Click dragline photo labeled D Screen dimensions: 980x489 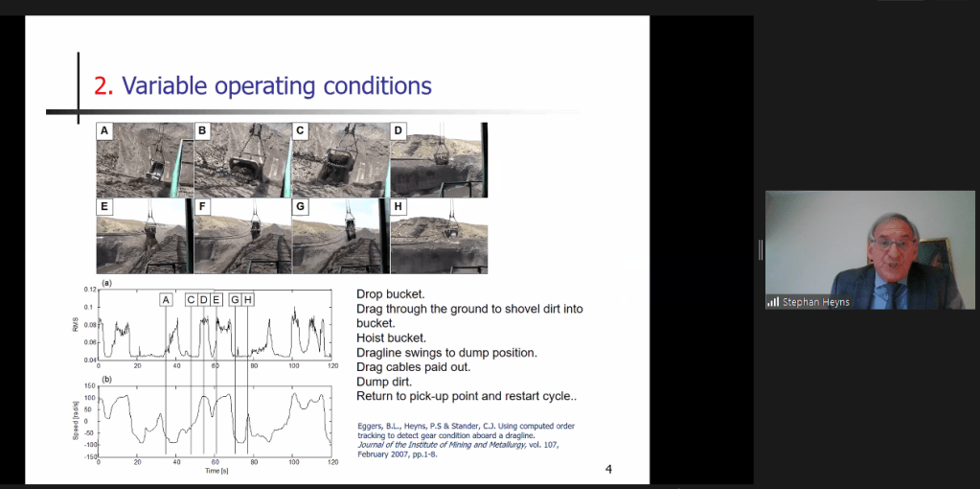438,160
